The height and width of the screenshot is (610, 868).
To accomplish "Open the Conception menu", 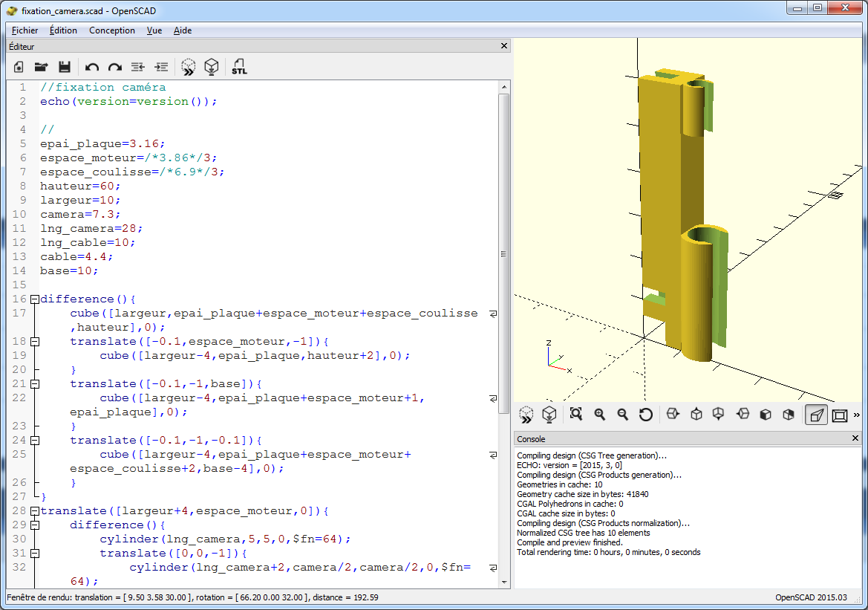I will click(x=112, y=30).
